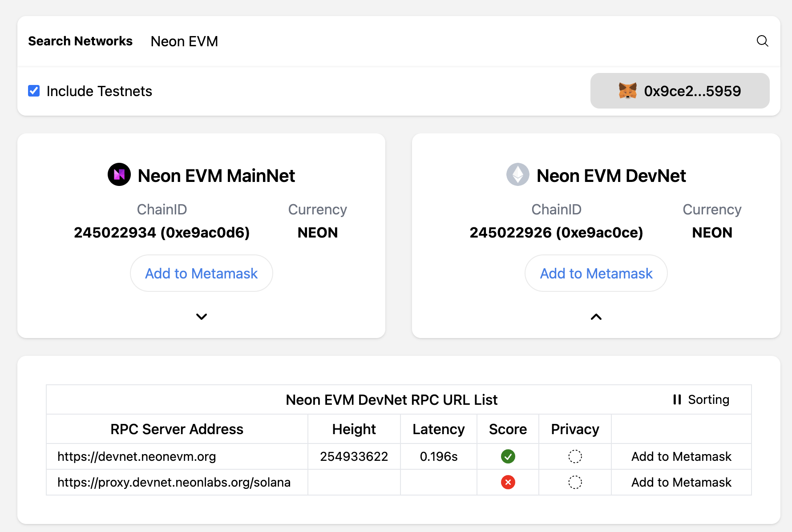Focus the Search Networks input field
This screenshot has width=792, height=532.
pyautogui.click(x=445, y=41)
